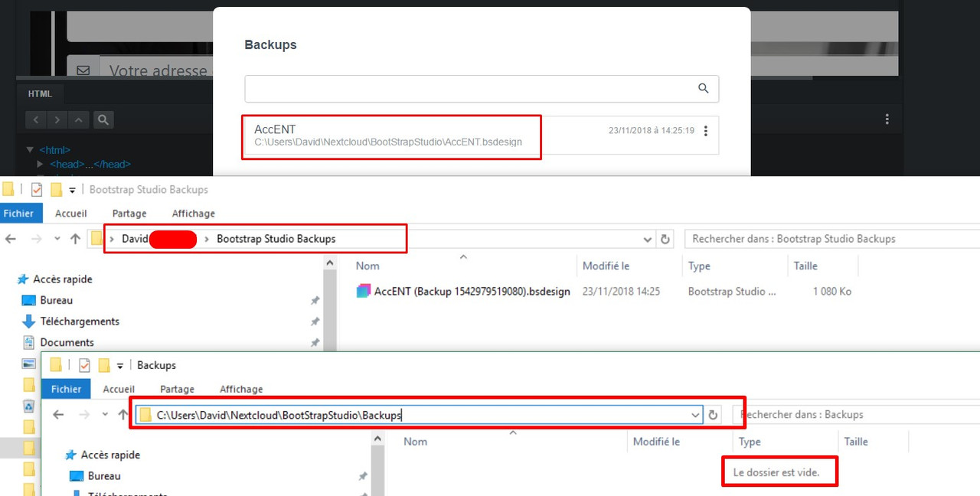Open HTML panel three-dot options menu
980x496 pixels.
[x=887, y=119]
